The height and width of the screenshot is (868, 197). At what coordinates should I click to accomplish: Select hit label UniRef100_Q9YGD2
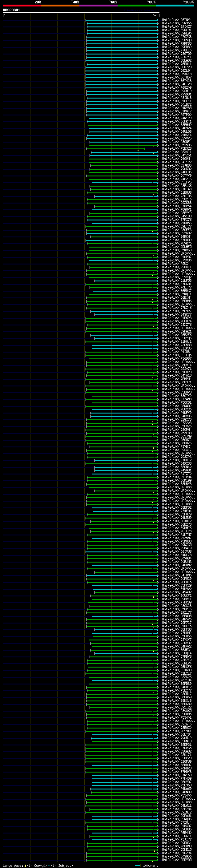[x=176, y=233]
